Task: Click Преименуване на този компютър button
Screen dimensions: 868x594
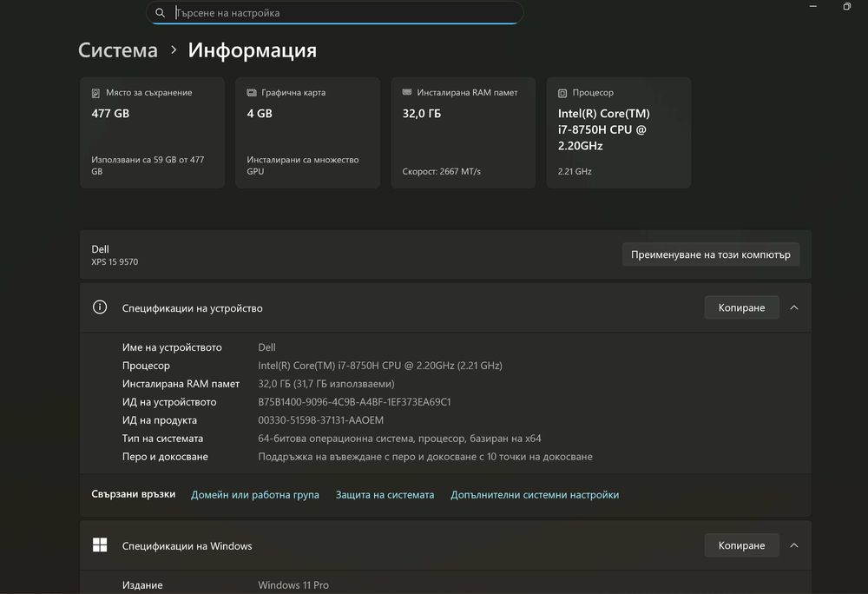Action: [x=711, y=254]
